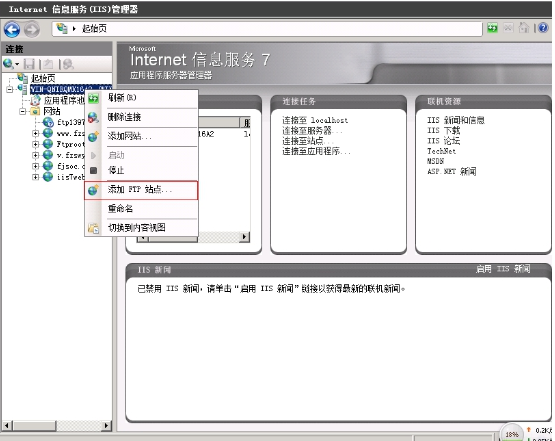Image resolution: width=555 pixels, height=441 pixels.
Task: Expand the Ftproot site node
Action: click(x=35, y=144)
